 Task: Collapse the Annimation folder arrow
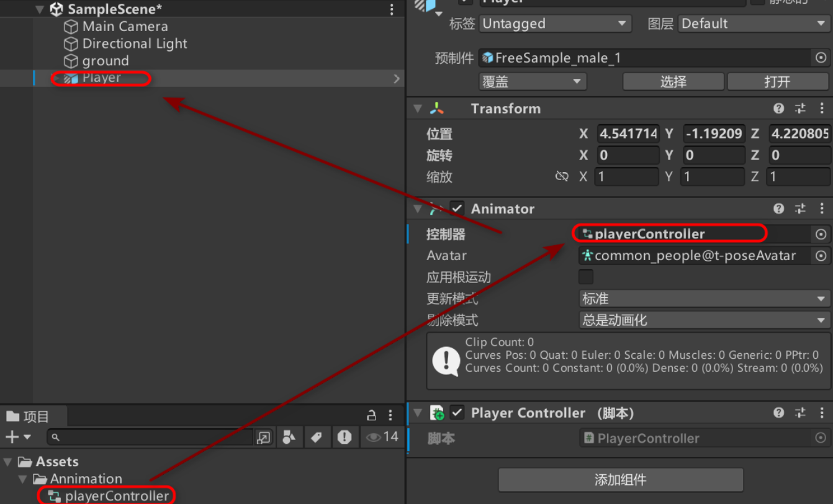(22, 479)
